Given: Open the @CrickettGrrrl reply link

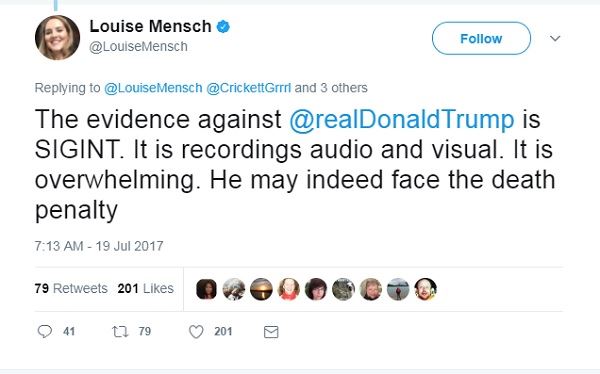Looking at the screenshot, I should [249, 88].
